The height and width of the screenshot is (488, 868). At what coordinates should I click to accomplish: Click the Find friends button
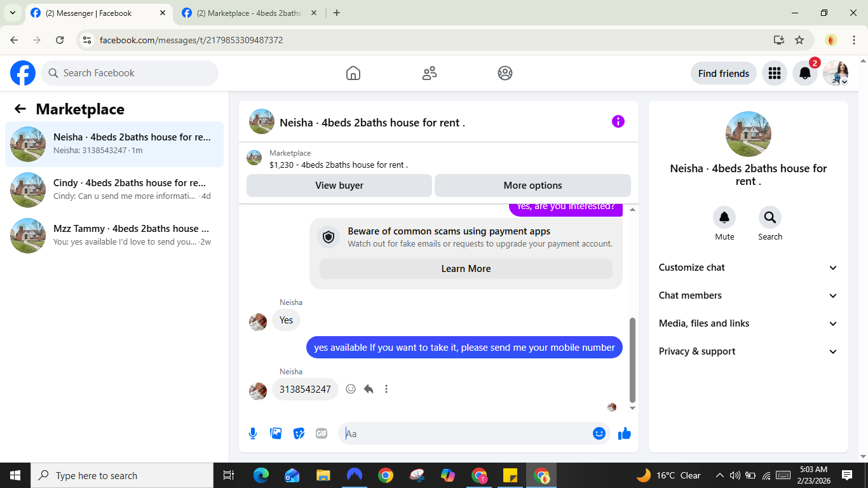[724, 73]
